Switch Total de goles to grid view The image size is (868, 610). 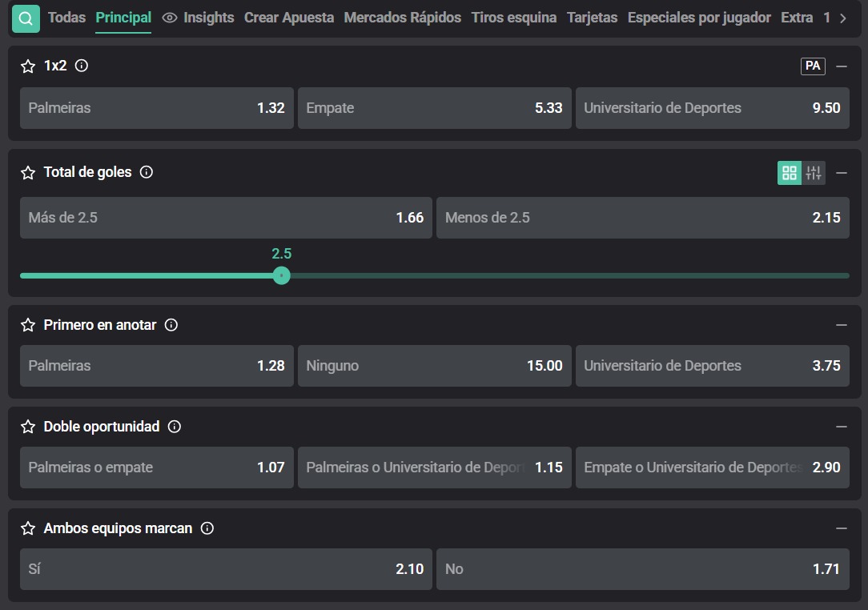click(790, 173)
